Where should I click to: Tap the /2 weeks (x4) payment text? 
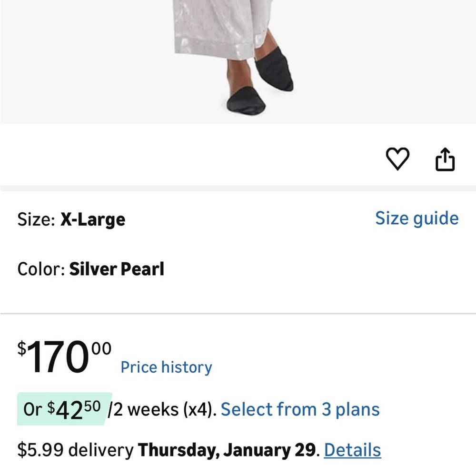pos(162,409)
